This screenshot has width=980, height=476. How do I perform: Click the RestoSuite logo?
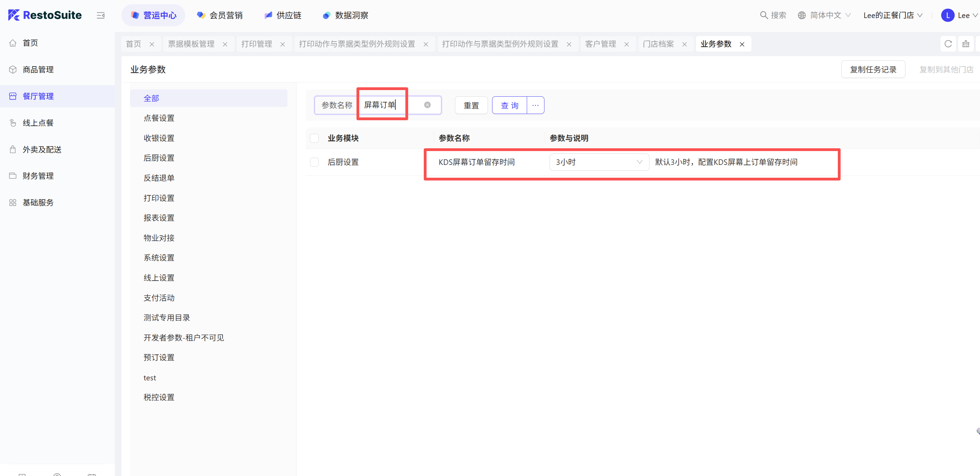[45, 15]
